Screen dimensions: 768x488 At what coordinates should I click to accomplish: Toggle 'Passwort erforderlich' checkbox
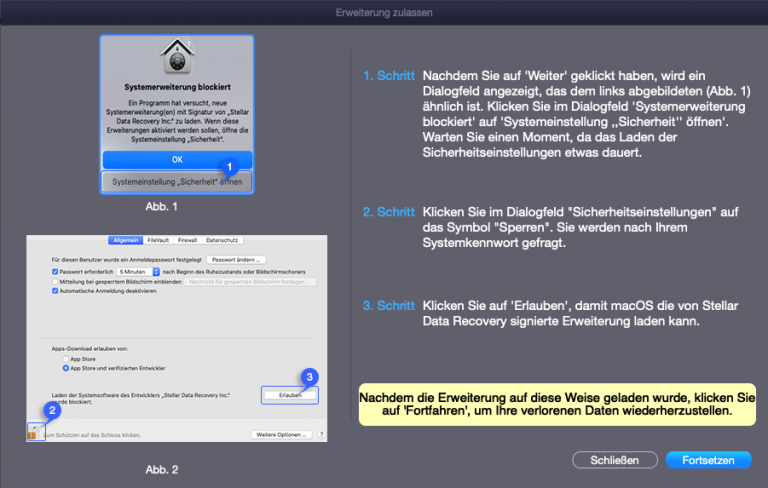(x=55, y=271)
